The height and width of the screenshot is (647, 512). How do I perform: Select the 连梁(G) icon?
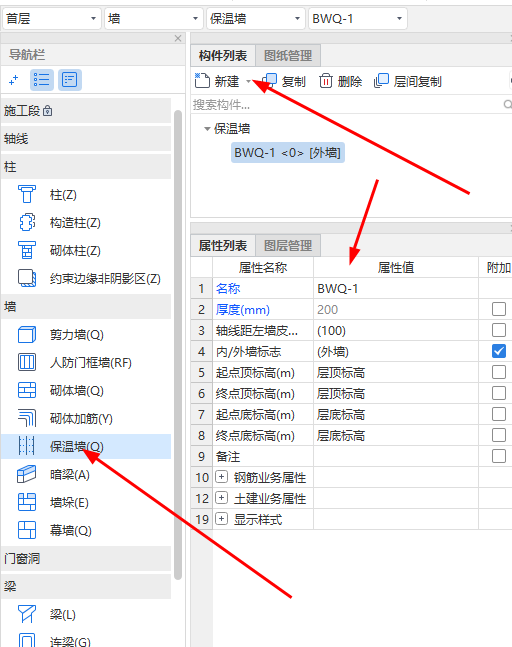click(27, 640)
